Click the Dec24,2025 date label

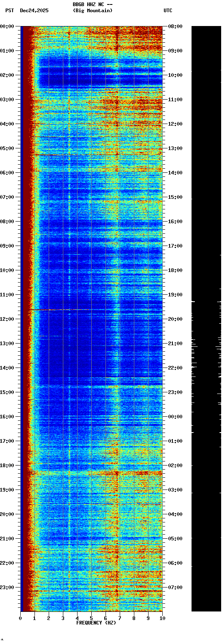[34, 11]
